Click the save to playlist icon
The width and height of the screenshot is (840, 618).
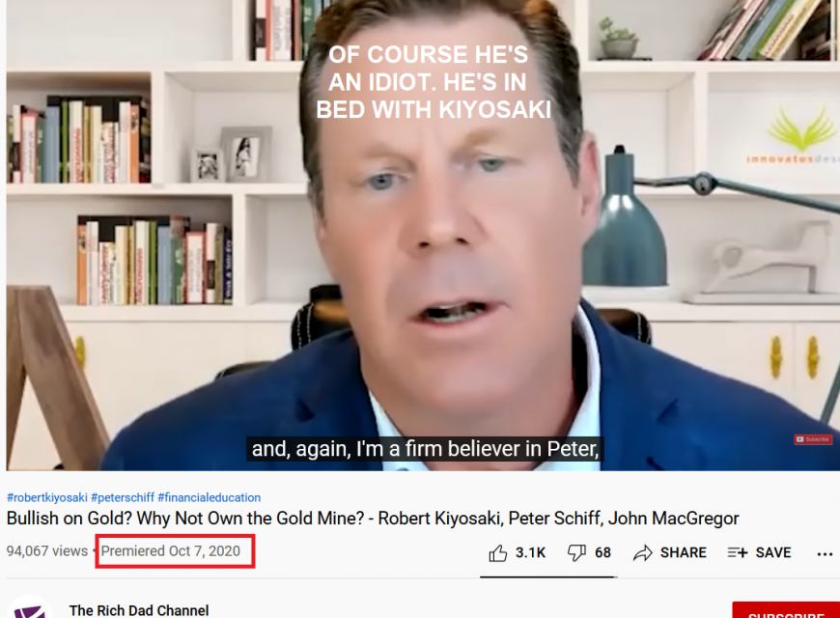pyautogui.click(x=737, y=552)
